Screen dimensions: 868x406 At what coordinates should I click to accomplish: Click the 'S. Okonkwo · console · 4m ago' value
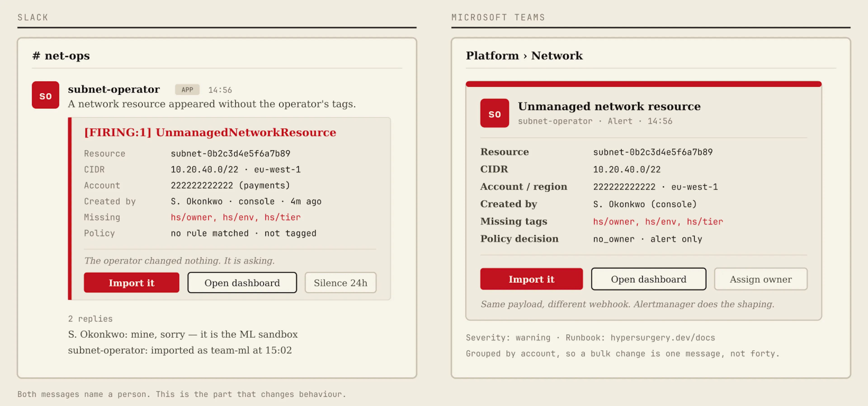246,201
